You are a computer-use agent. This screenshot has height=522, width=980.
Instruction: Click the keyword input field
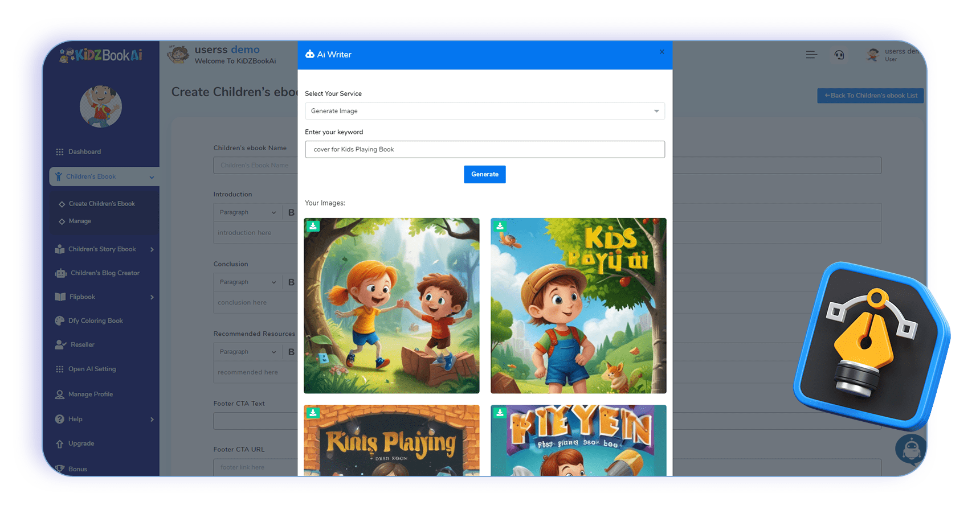click(484, 149)
